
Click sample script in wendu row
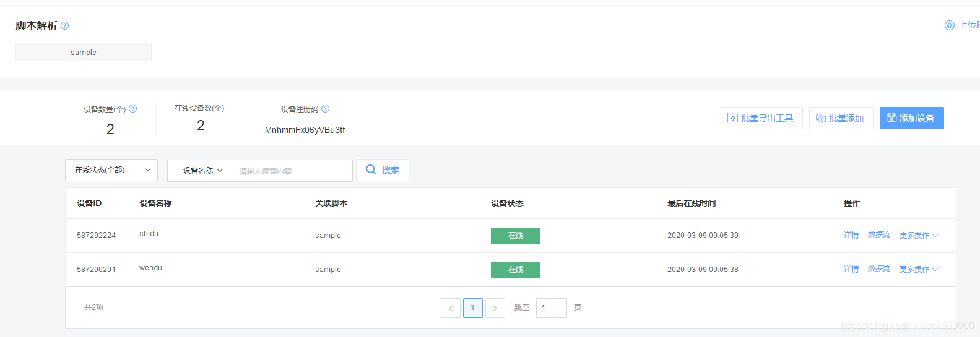pos(328,270)
